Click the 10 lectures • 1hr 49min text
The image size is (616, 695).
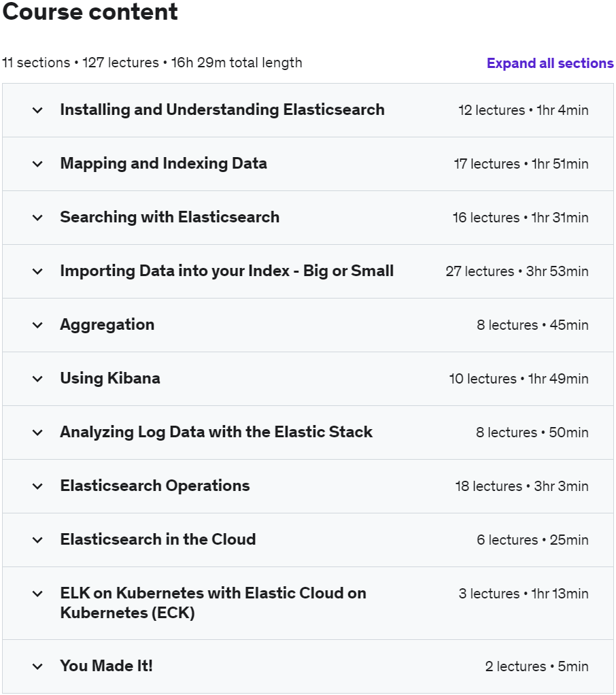[519, 379]
